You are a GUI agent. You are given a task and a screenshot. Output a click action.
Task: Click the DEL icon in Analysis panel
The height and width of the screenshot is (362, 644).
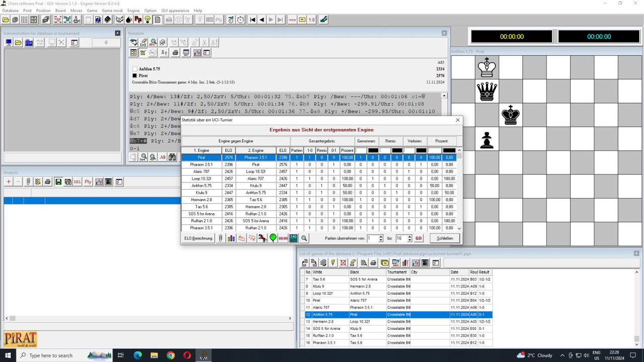tap(77, 182)
